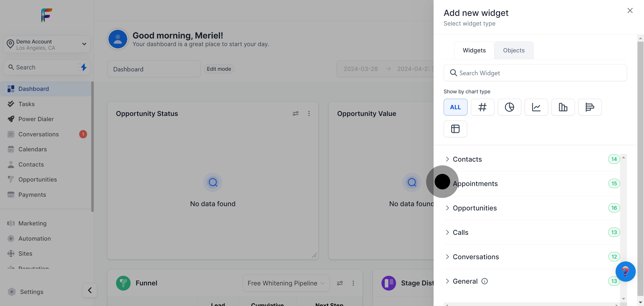The height and width of the screenshot is (306, 644).
Task: Open Demo Account location dropdown
Action: (47, 44)
